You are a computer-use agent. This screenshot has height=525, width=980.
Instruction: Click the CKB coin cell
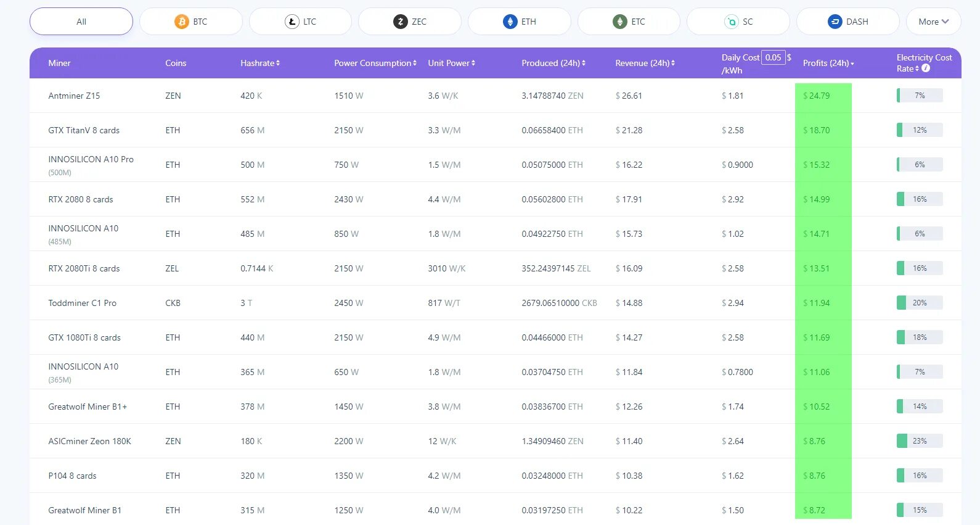[x=173, y=303]
